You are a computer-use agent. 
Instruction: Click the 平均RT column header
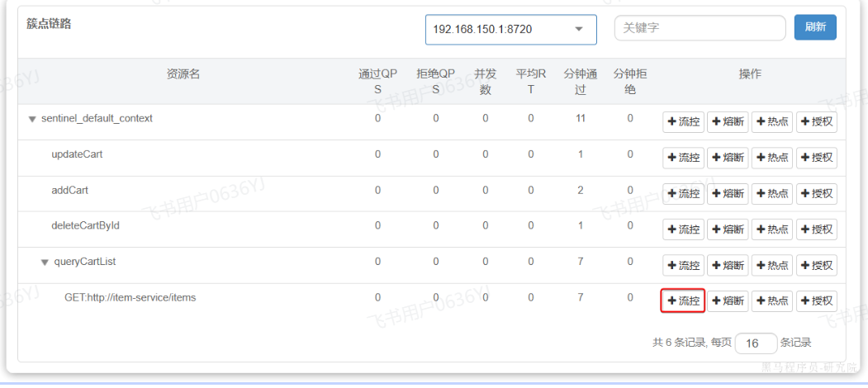point(531,82)
